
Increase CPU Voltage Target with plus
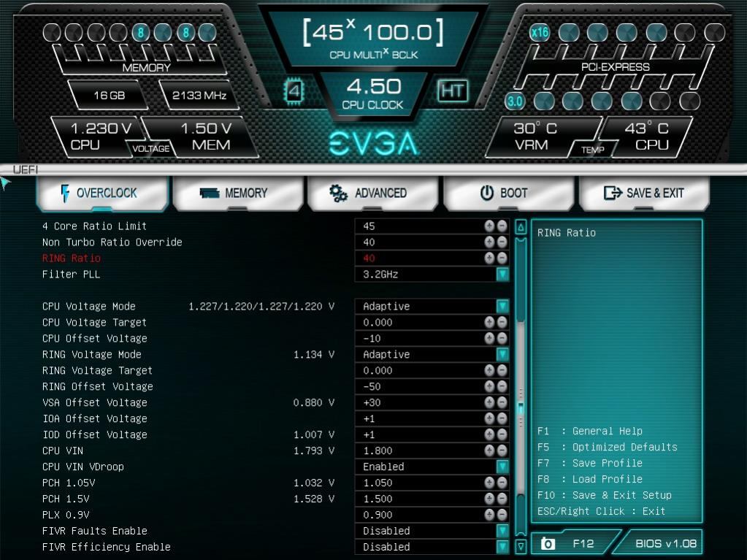489,323
